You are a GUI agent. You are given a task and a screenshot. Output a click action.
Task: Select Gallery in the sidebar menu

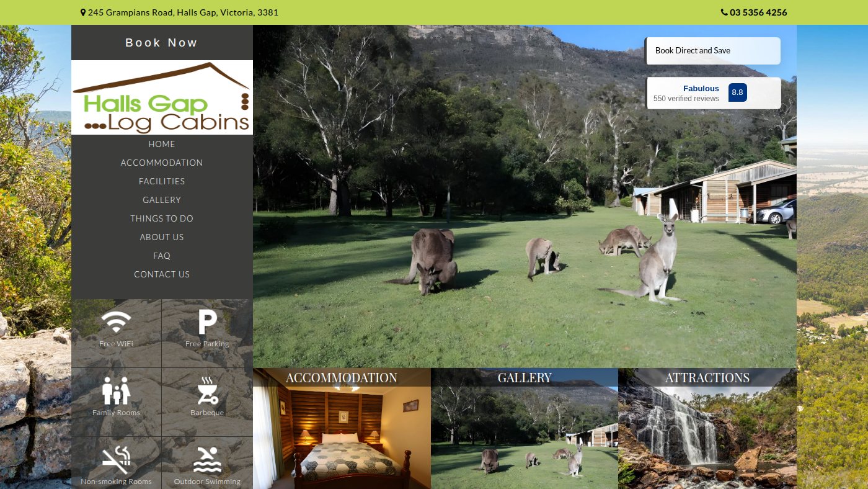click(162, 200)
